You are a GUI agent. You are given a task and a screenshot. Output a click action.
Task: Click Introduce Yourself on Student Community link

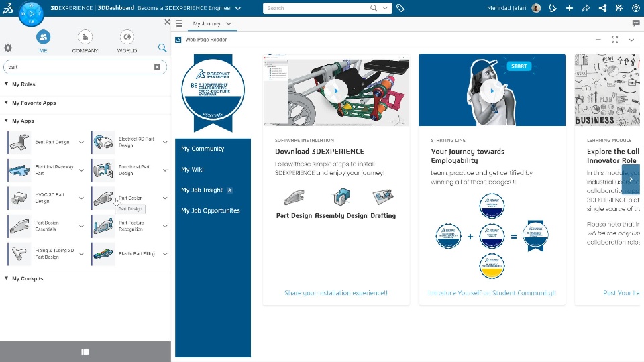pyautogui.click(x=492, y=293)
